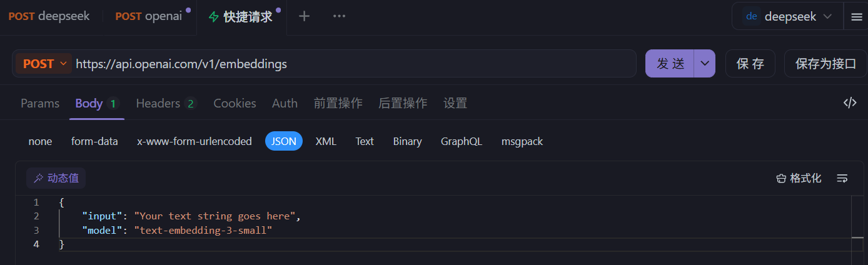This screenshot has width=868, height=265.
Task: Click the request URL input field
Action: pyautogui.click(x=355, y=64)
